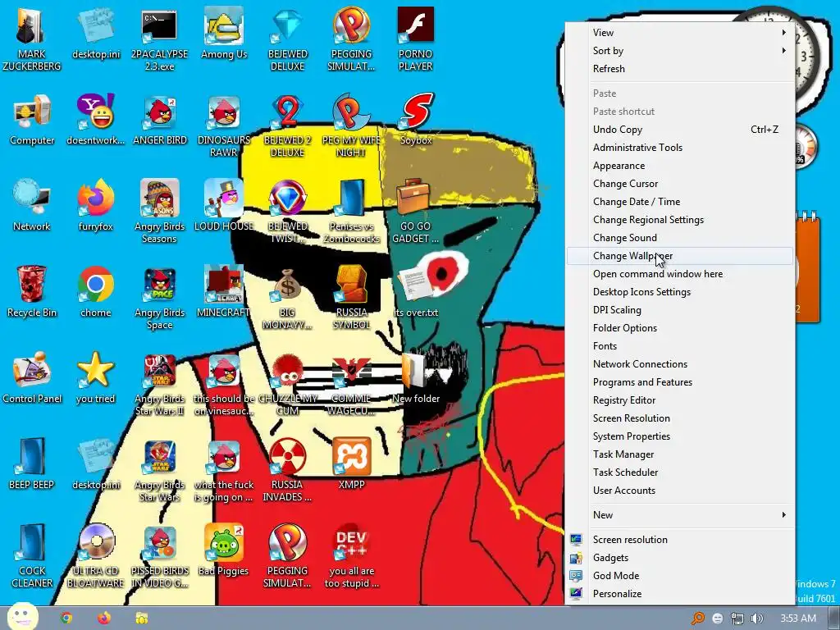Choose Personalize in the context menu

pos(680,594)
